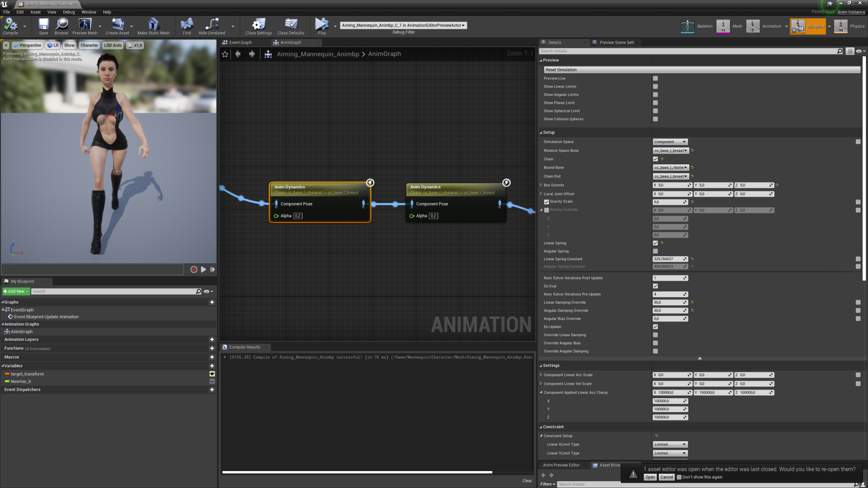The image size is (868, 488).
Task: Cancel the reopen assets notification
Action: [x=666, y=477]
